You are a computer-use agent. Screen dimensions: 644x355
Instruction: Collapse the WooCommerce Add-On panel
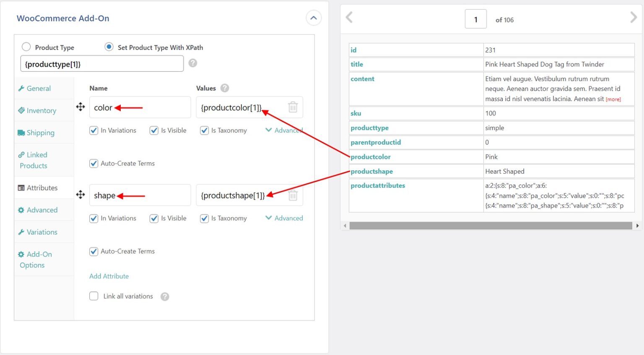[314, 18]
